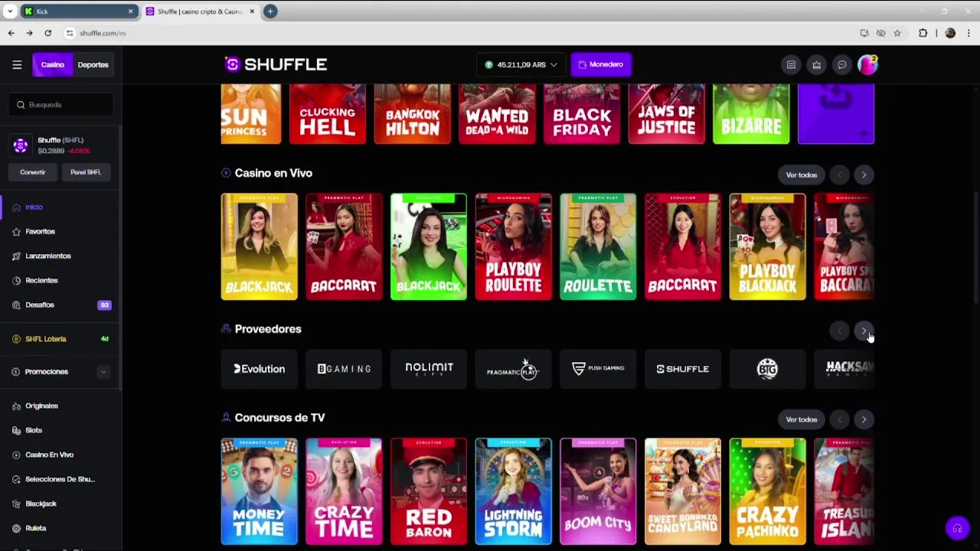The image size is (980, 551).
Task: Open the Black Friday slot thumbnail
Action: [x=582, y=114]
